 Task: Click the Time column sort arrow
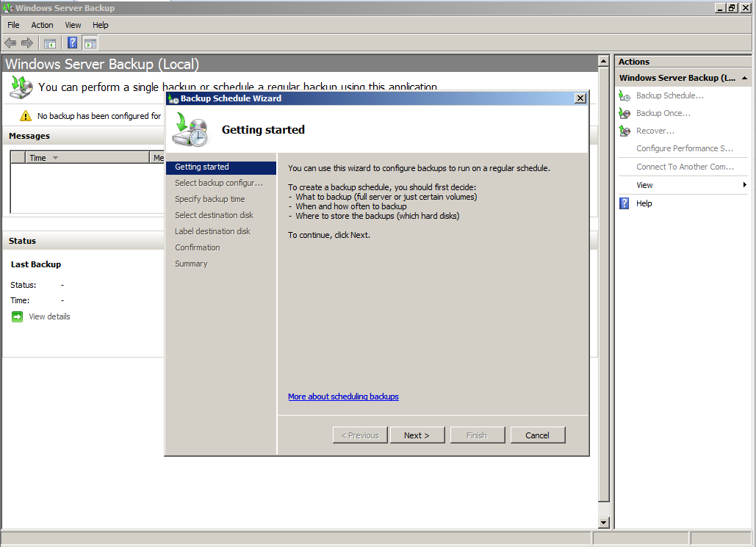(55, 158)
